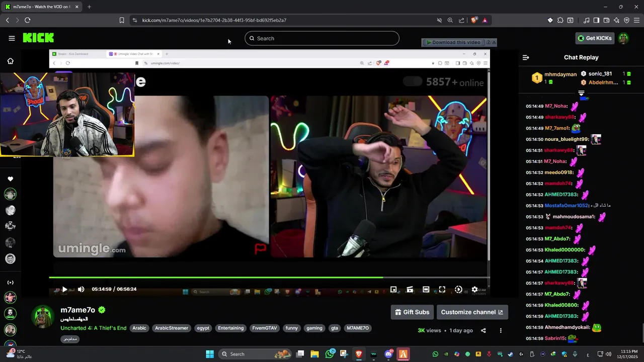Select the FivemGTAV tag

(x=265, y=328)
